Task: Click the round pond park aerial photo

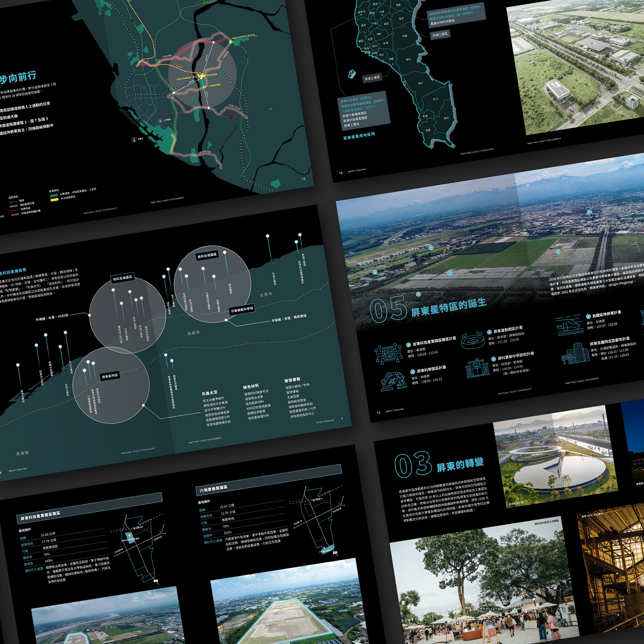Action: tap(556, 456)
